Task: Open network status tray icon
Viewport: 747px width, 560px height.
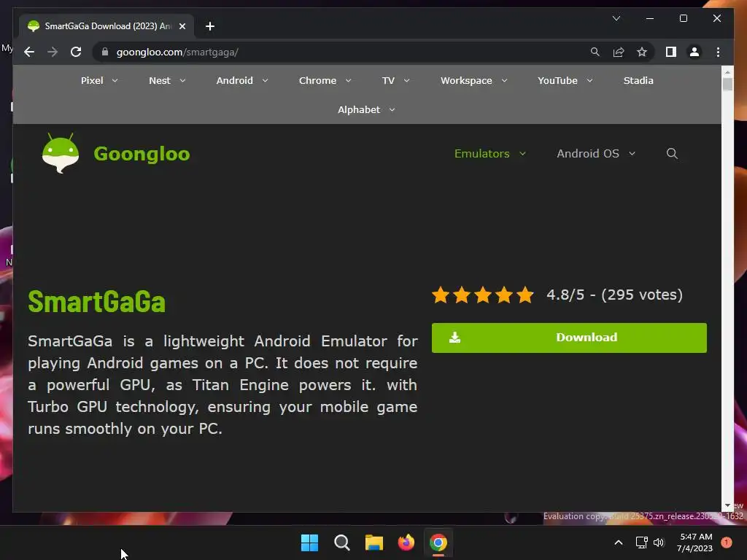Action: [642, 542]
